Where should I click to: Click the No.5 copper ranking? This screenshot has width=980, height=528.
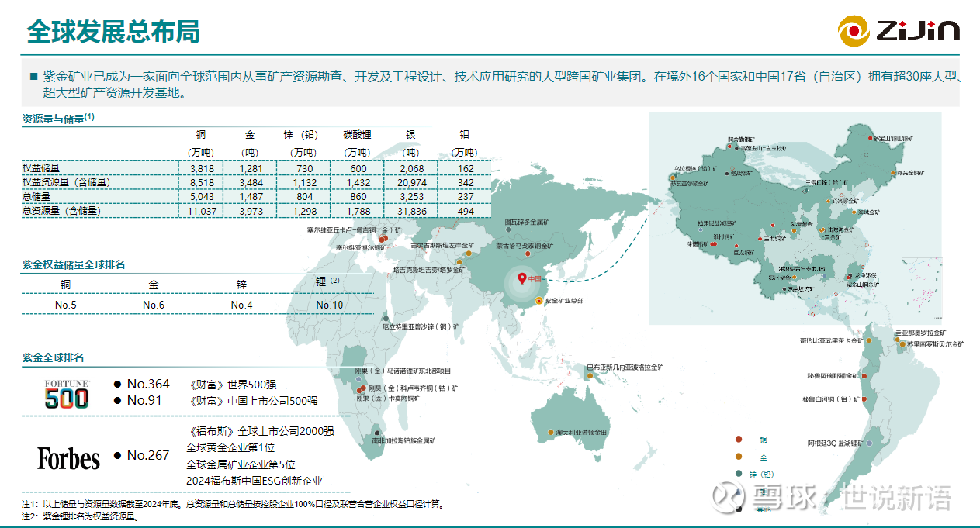pyautogui.click(x=66, y=305)
